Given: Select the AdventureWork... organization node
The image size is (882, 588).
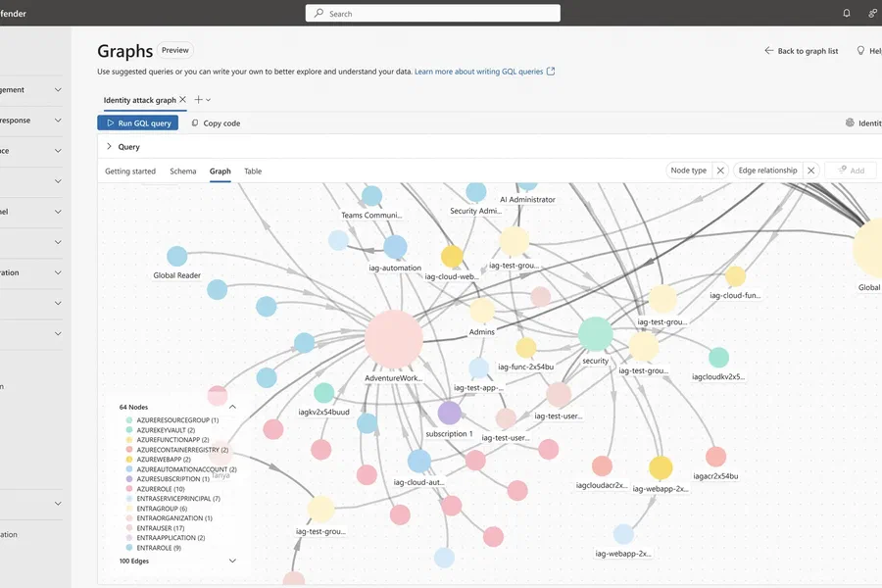Looking at the screenshot, I should click(x=394, y=339).
